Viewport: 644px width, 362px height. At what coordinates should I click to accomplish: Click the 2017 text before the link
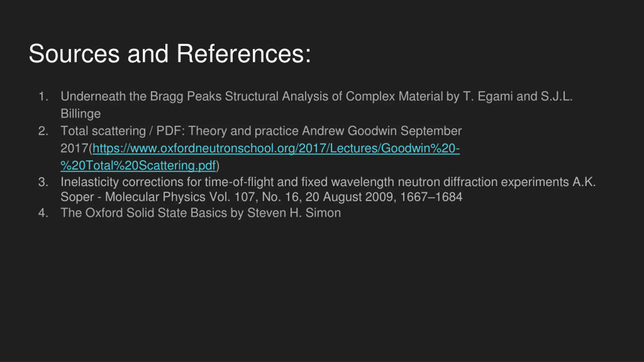click(x=74, y=148)
